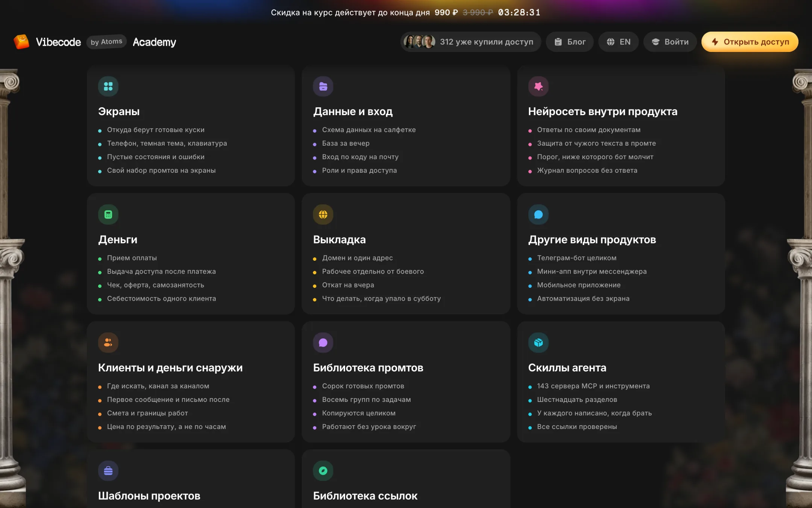This screenshot has height=508, width=812.
Task: Click the Vibecode orange logo icon
Action: (x=21, y=42)
